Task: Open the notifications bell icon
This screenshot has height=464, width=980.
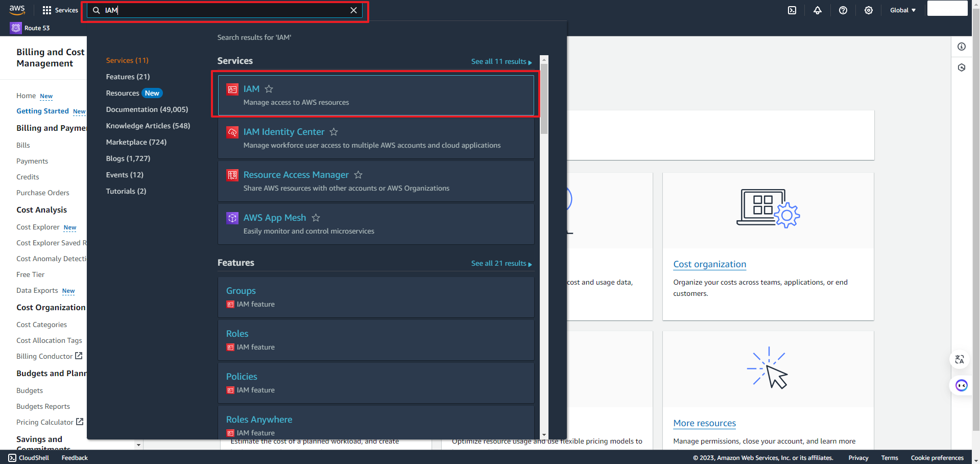Action: tap(818, 10)
